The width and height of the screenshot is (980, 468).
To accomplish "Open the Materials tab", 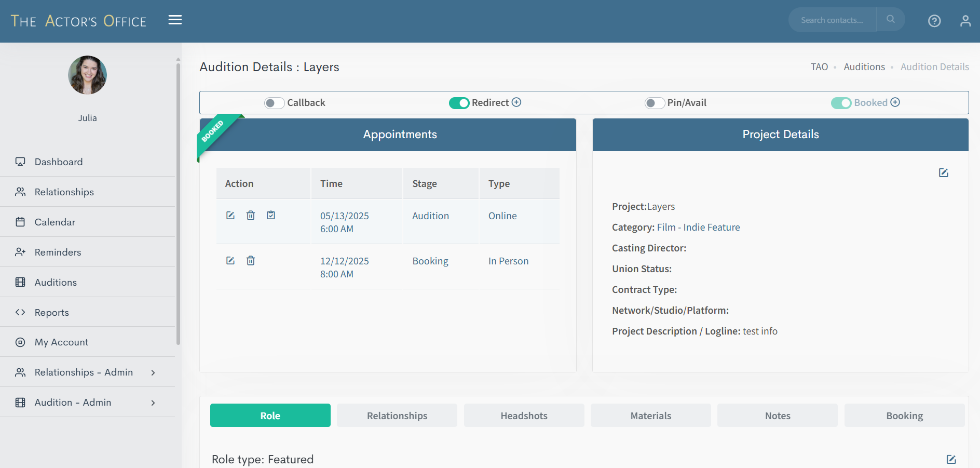I will pyautogui.click(x=650, y=416).
